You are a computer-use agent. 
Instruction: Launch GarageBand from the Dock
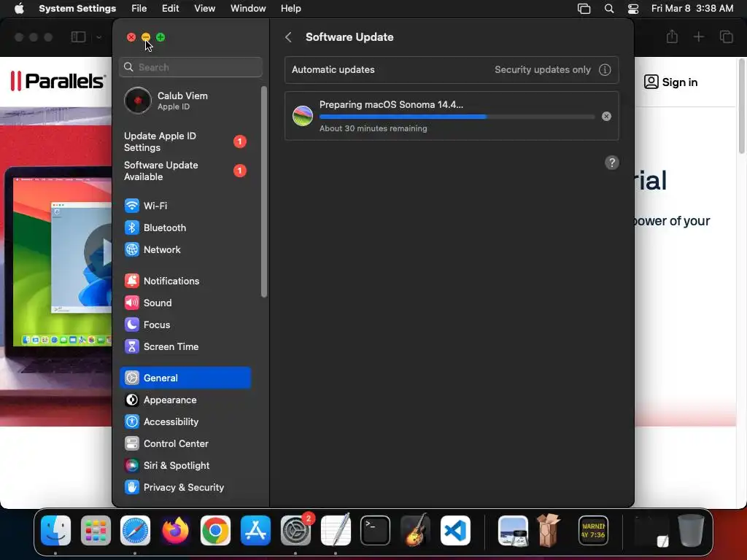(415, 531)
